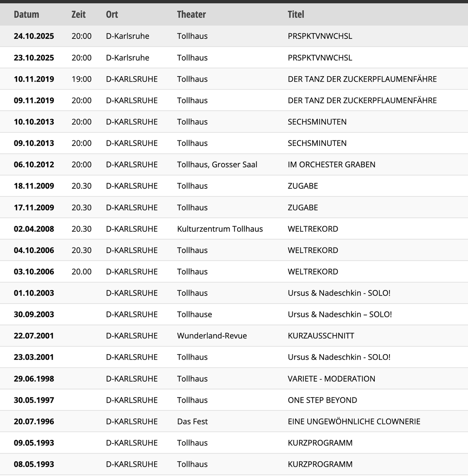Click the Tollhause venue on 30.09.2003

click(x=194, y=314)
